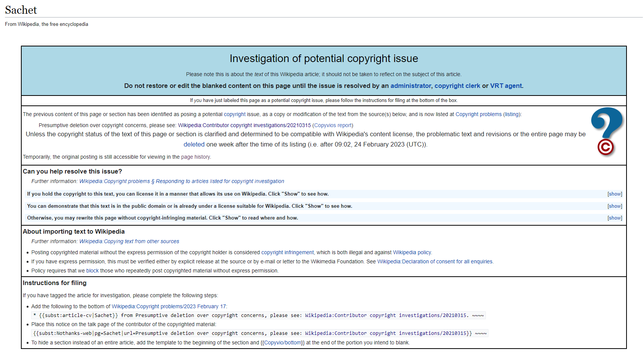Click the Sachet page title

(21, 10)
